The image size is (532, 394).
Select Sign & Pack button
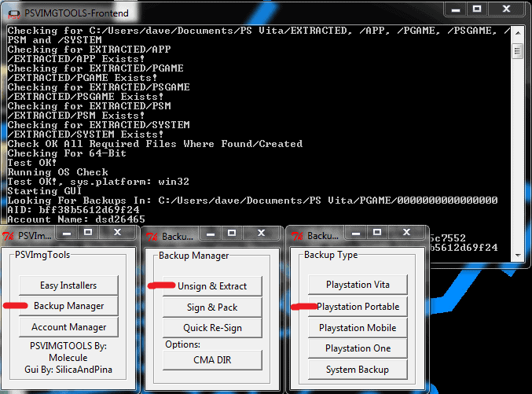pyautogui.click(x=212, y=307)
